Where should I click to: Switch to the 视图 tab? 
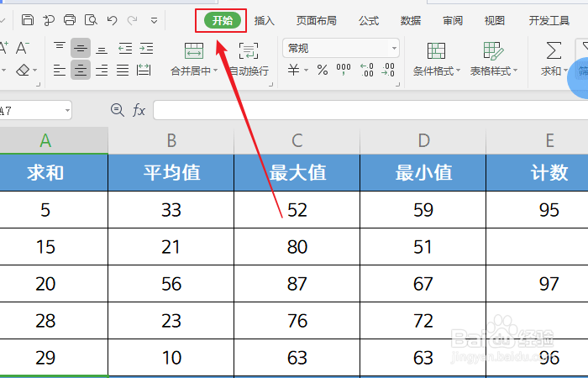point(495,21)
